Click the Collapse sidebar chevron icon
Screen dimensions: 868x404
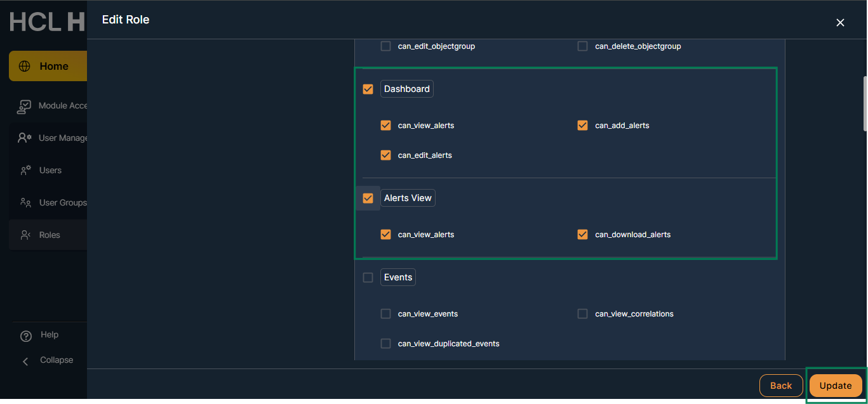pos(26,361)
